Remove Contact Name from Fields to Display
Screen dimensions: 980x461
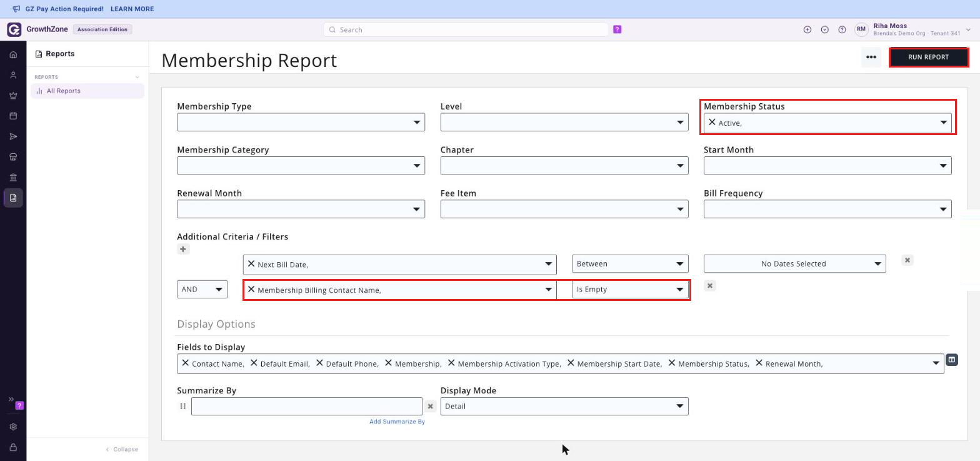185,363
